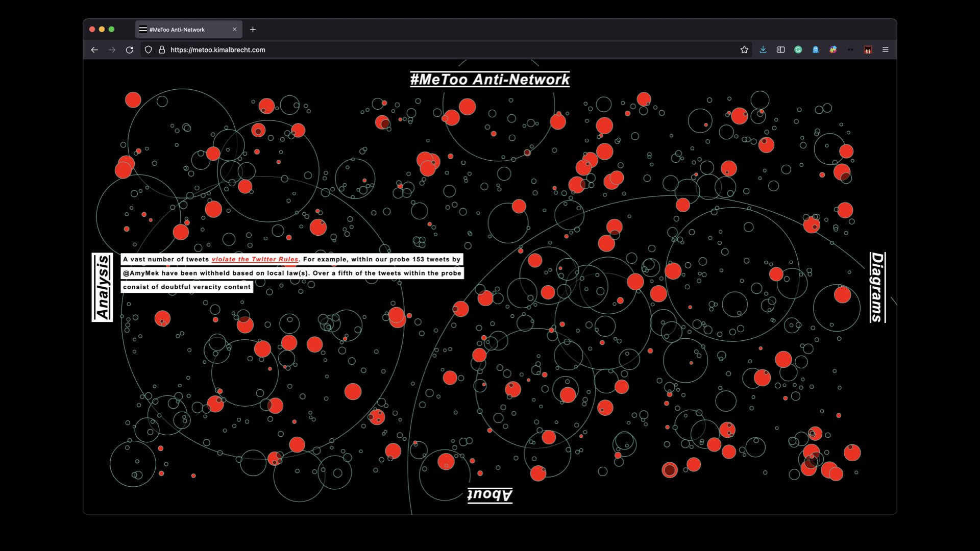This screenshot has height=551, width=980.
Task: Click the tracking protection shield icon
Action: [x=149, y=50]
